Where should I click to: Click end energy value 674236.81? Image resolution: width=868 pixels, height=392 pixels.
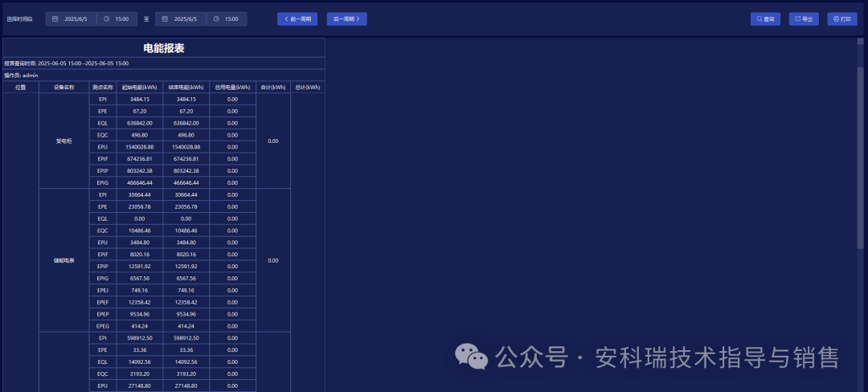click(186, 159)
